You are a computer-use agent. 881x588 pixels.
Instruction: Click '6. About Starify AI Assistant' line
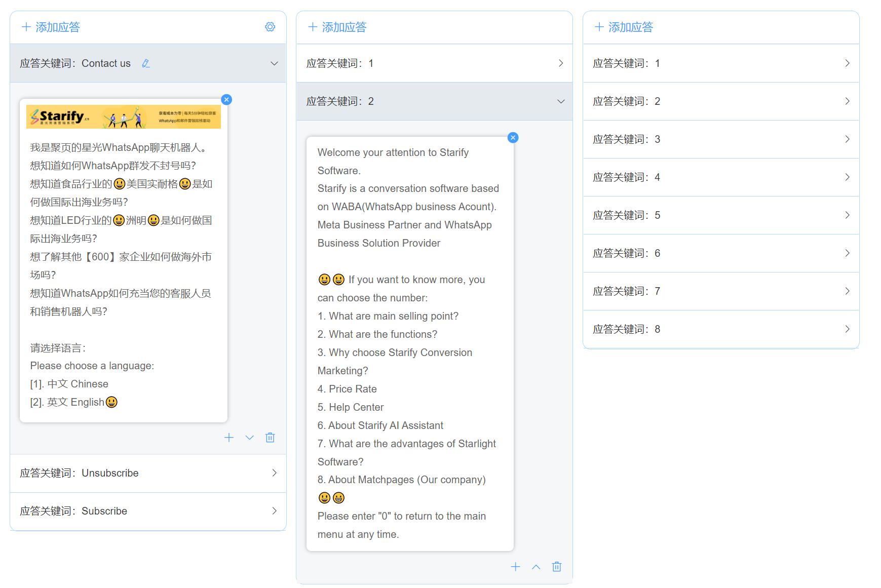coord(380,425)
